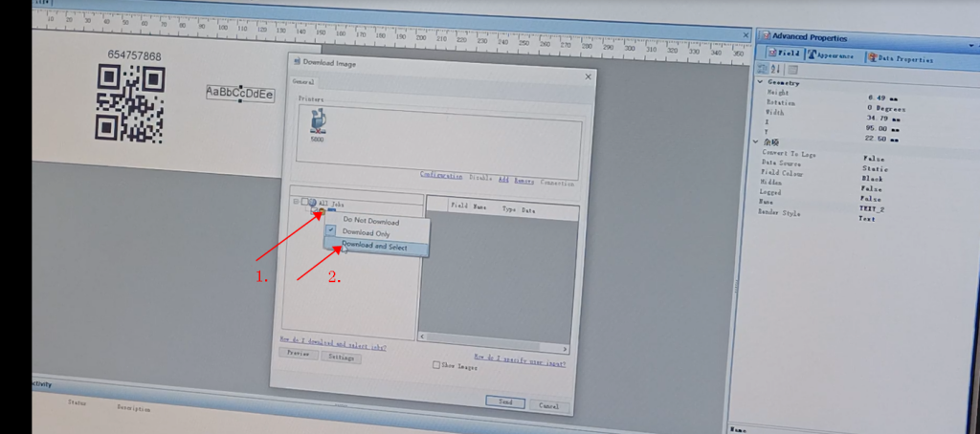Viewport: 980px width, 434px height.
Task: Select the AaBbCcDdEe text field on canvas
Action: [240, 93]
